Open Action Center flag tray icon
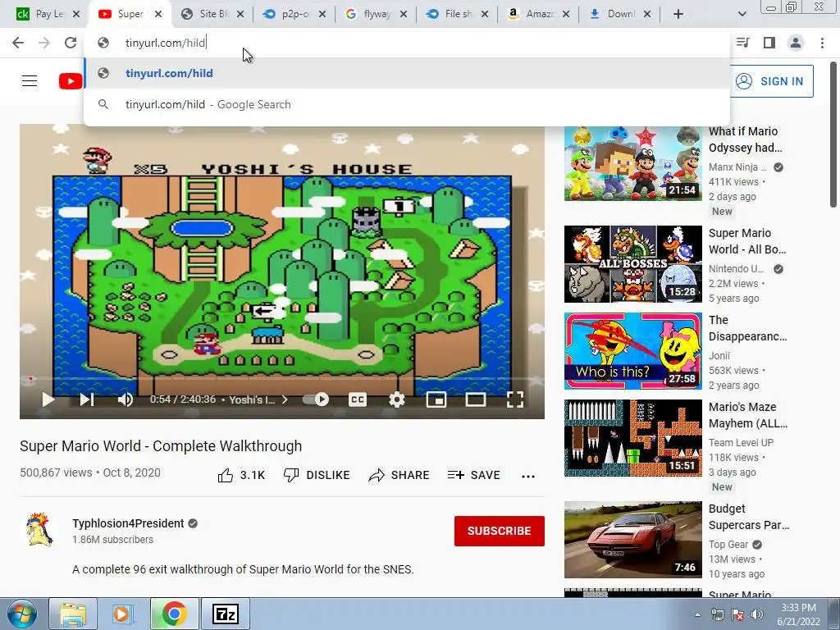Screen dimensions: 840x630 (x=737, y=614)
